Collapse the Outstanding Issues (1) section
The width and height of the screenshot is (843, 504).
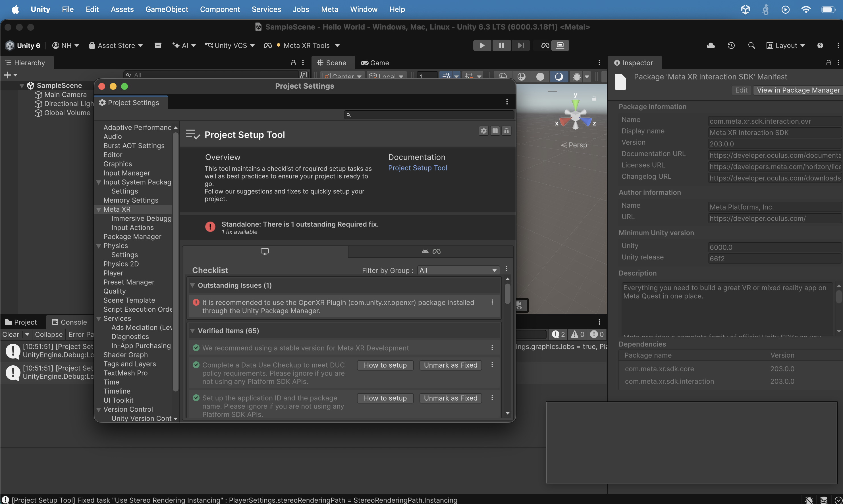tap(192, 285)
